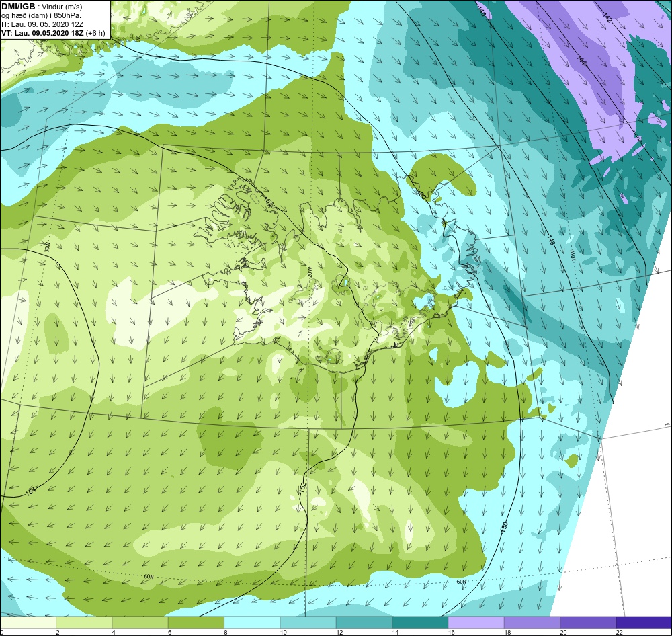Select the 10–12 m/s light teal legend swatch
672x636 pixels.
[x=308, y=622]
